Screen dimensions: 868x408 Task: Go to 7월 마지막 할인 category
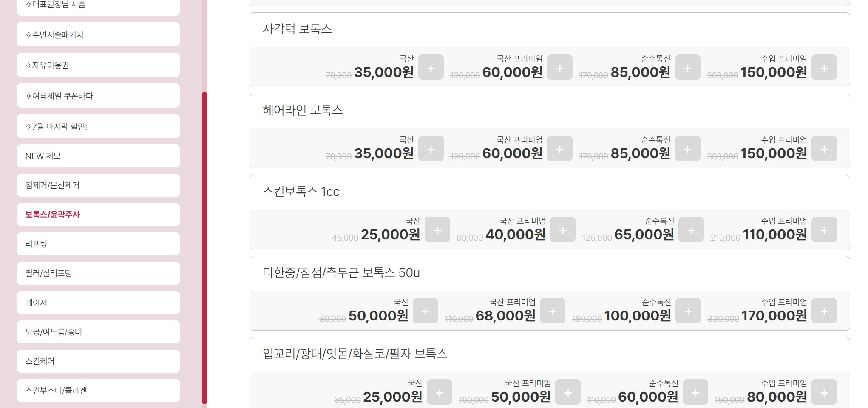[98, 126]
